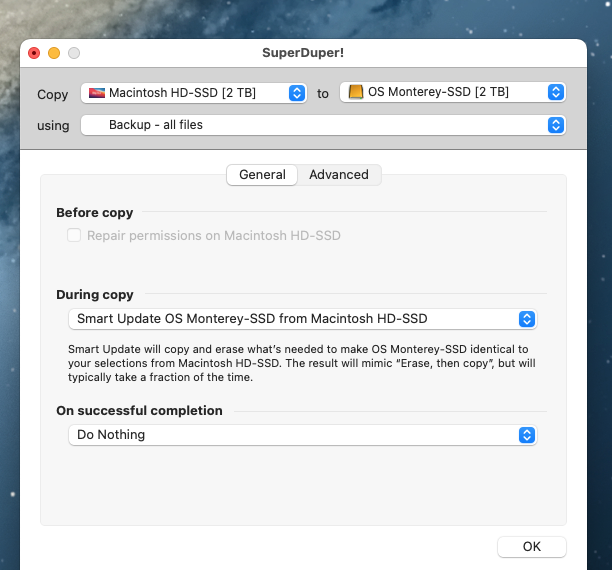This screenshot has height=570, width=612.
Task: Click the 'using' label
Action: 53,126
